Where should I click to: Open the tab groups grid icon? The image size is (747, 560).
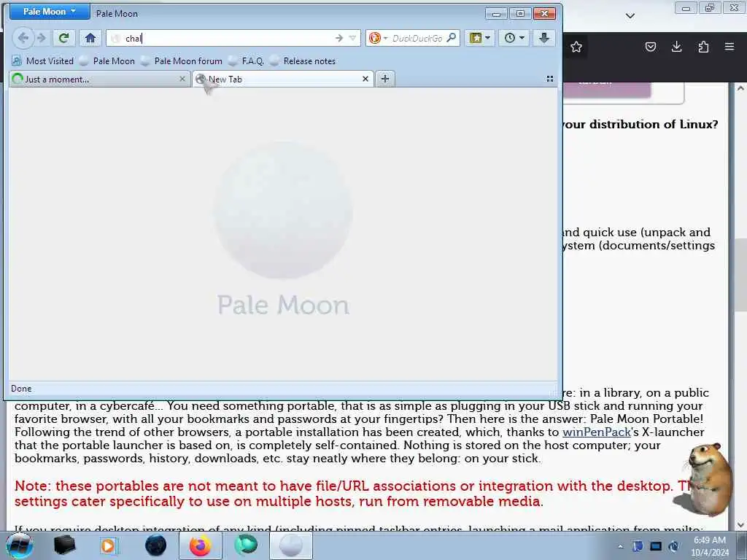550,79
